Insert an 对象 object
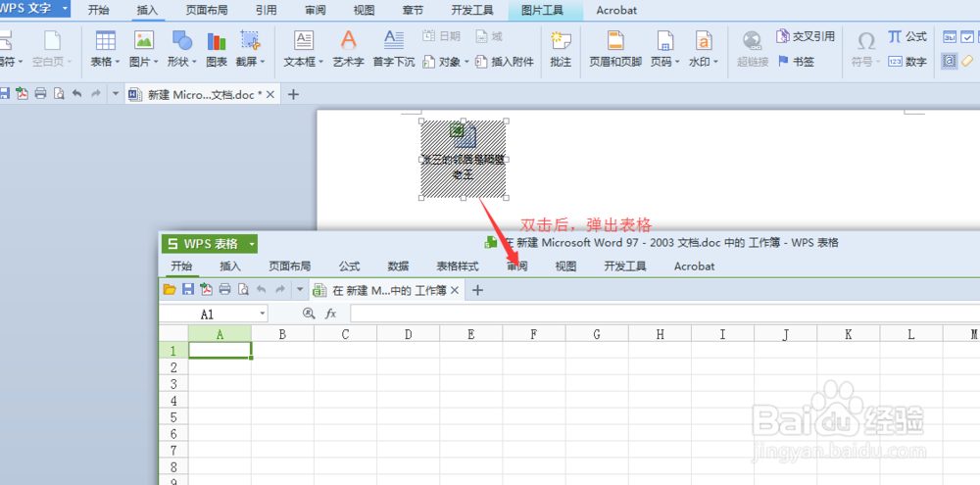980x485 pixels. coord(446,62)
